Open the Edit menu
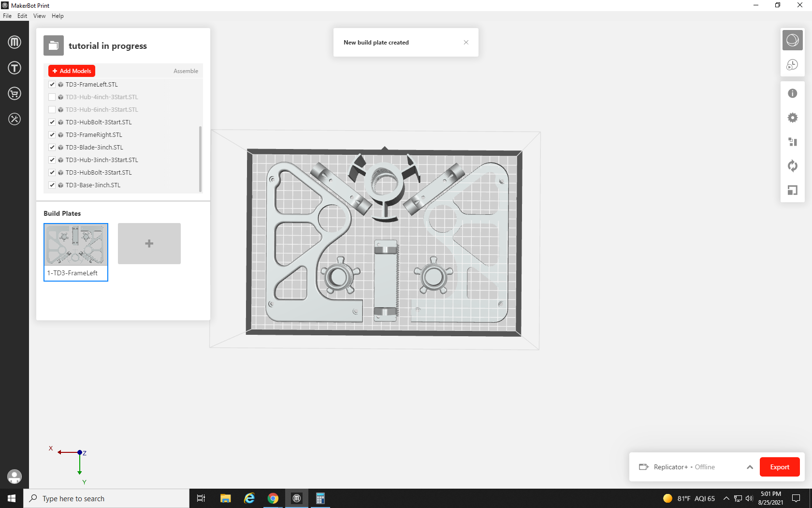Screen dimensions: 812x508 tap(22, 16)
